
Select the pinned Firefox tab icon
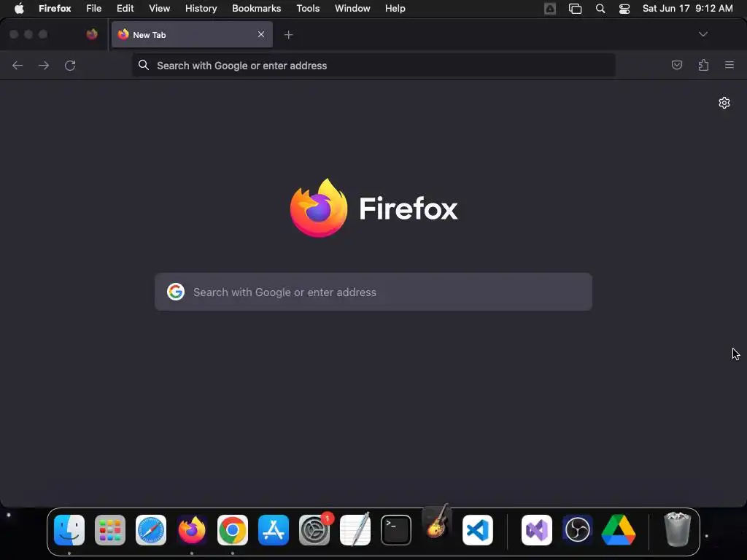[x=92, y=34]
